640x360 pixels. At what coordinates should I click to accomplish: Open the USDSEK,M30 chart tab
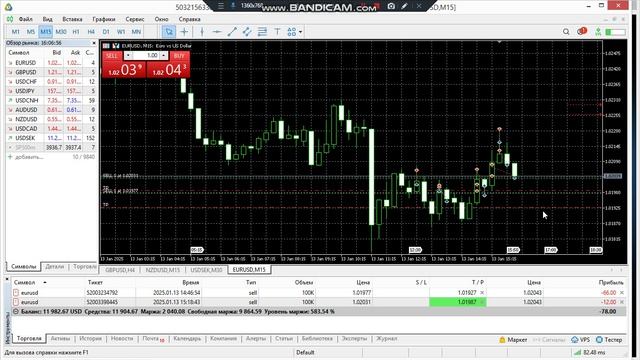tap(207, 270)
